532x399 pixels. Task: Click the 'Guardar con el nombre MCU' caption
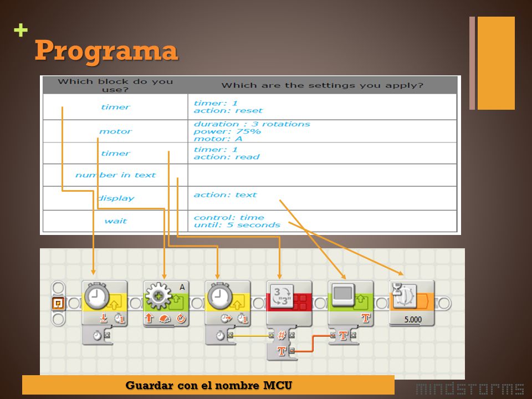click(209, 386)
